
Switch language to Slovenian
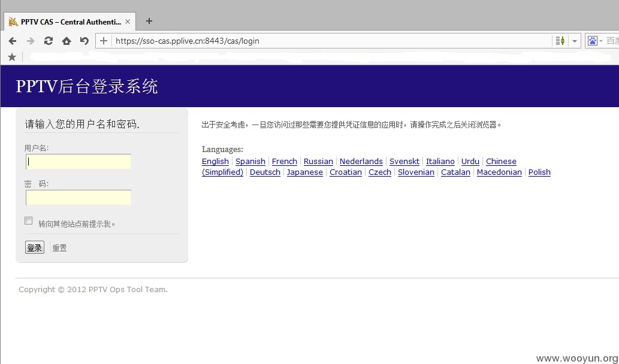(x=416, y=172)
